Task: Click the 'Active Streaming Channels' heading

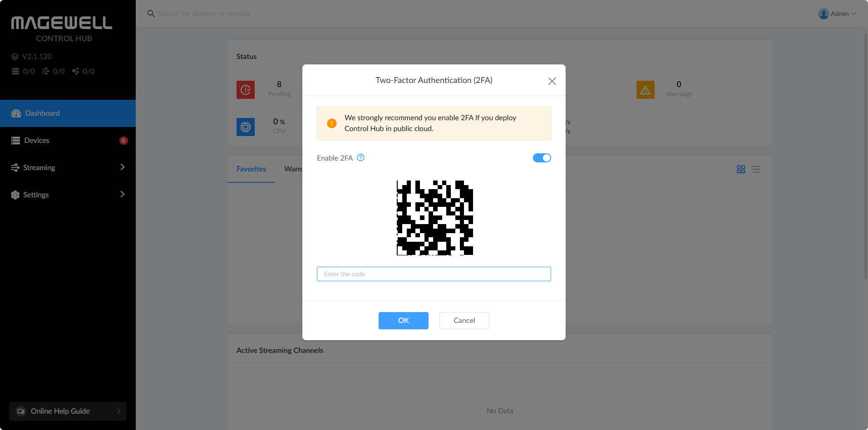Action: pos(280,350)
